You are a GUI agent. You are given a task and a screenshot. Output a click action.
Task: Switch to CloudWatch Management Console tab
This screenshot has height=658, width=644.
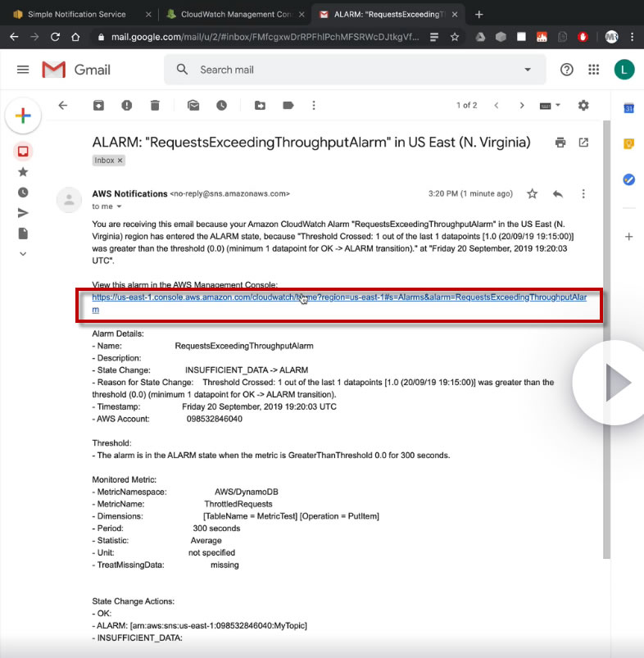[x=236, y=14]
